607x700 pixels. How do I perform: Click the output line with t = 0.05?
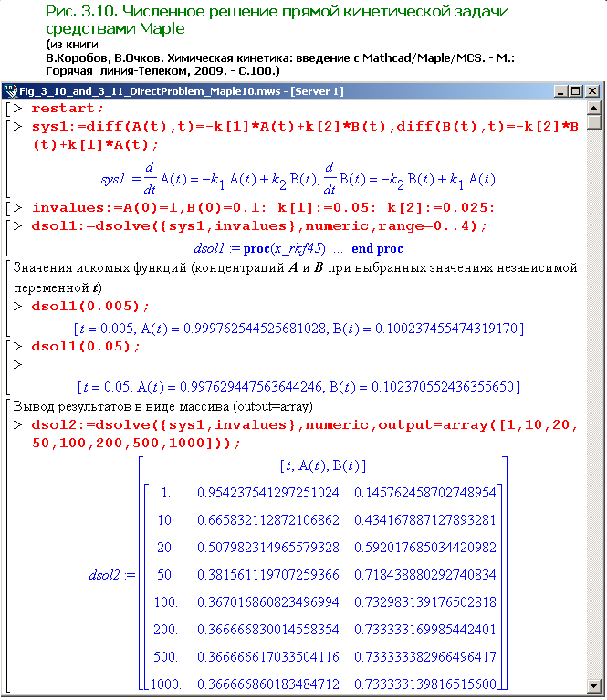click(298, 387)
